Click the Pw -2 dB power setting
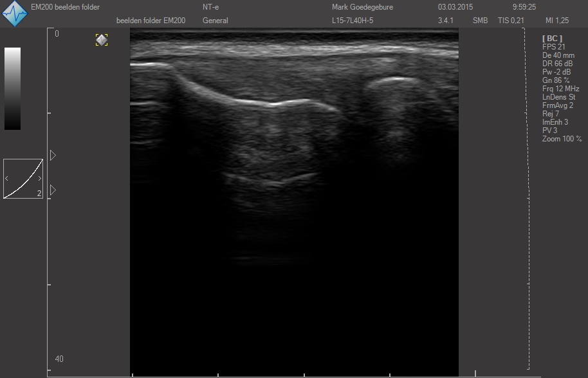Viewport: 588px width, 378px height. pos(556,72)
